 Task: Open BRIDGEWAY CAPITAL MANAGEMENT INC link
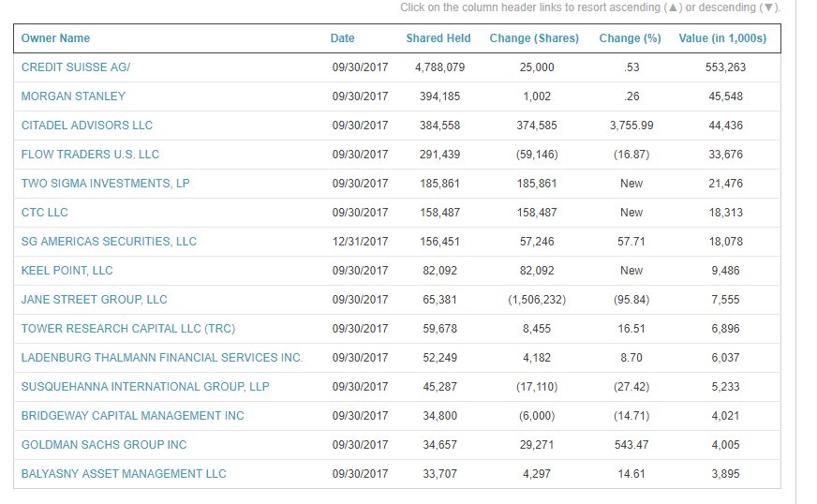point(132,416)
